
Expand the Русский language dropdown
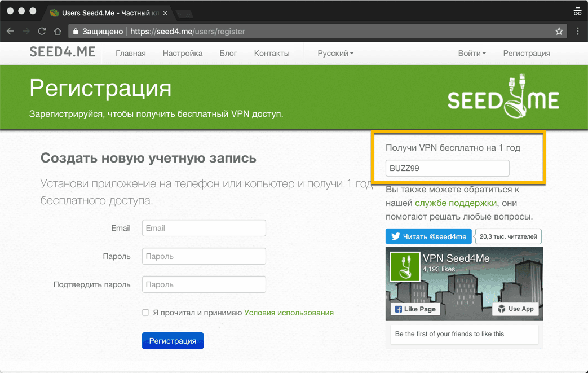pos(335,53)
